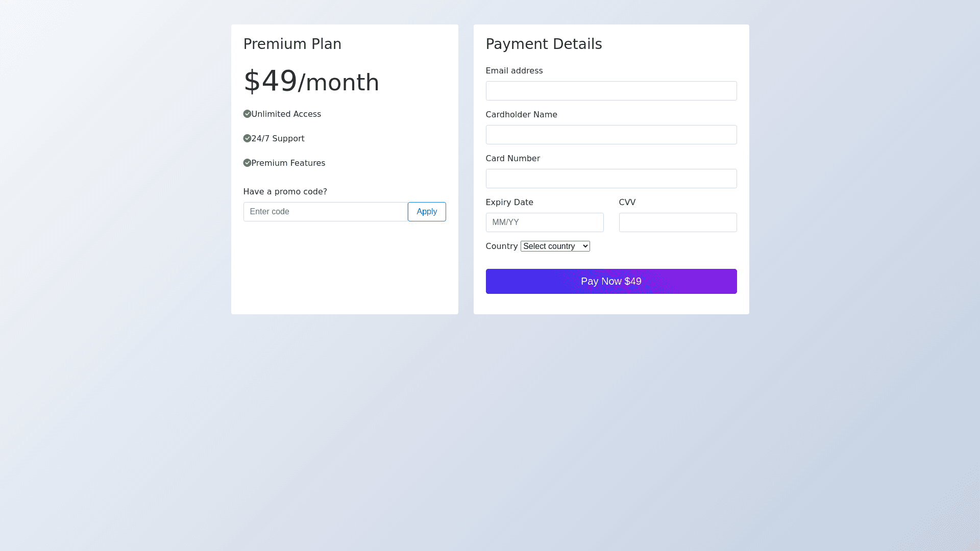Viewport: 980px width, 551px height.
Task: Click into the CVV input box
Action: coord(677,222)
